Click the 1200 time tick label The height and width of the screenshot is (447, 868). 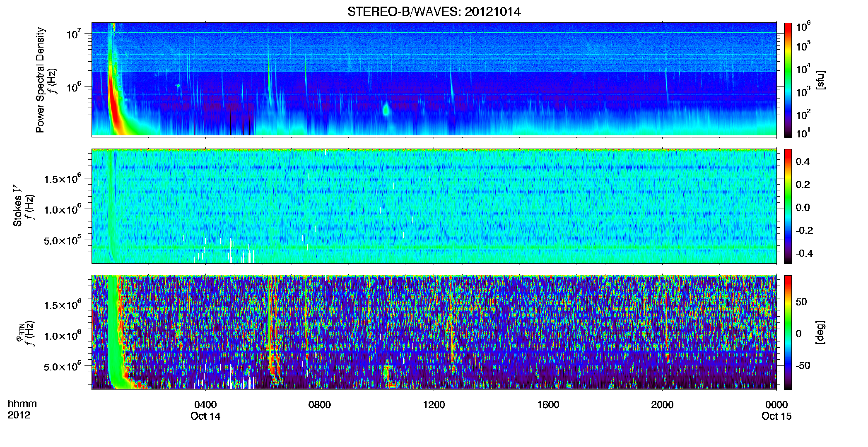point(434,404)
